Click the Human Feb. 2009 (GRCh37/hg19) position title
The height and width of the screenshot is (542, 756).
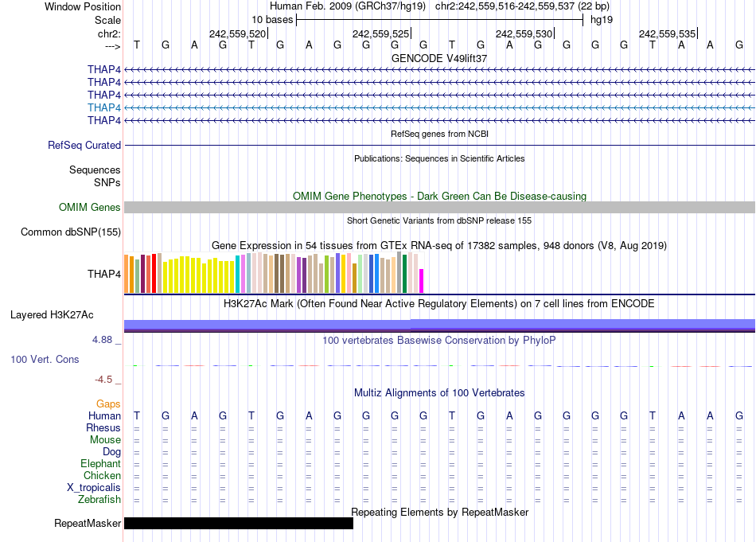[x=348, y=6]
